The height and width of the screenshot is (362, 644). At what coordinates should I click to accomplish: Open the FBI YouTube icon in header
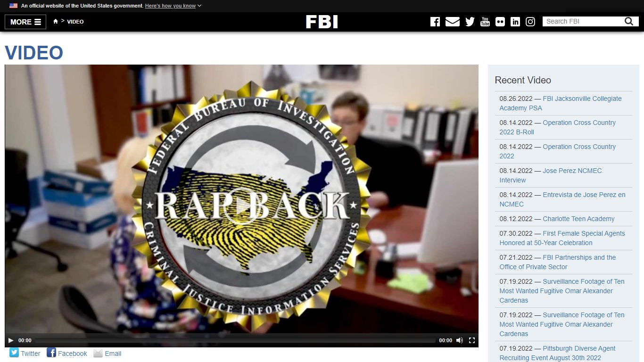click(485, 22)
